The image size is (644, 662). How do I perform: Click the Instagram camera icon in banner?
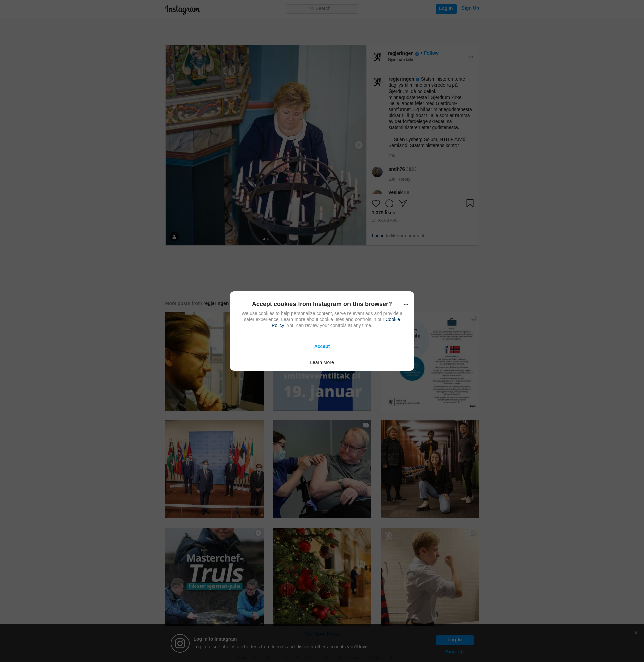179,643
